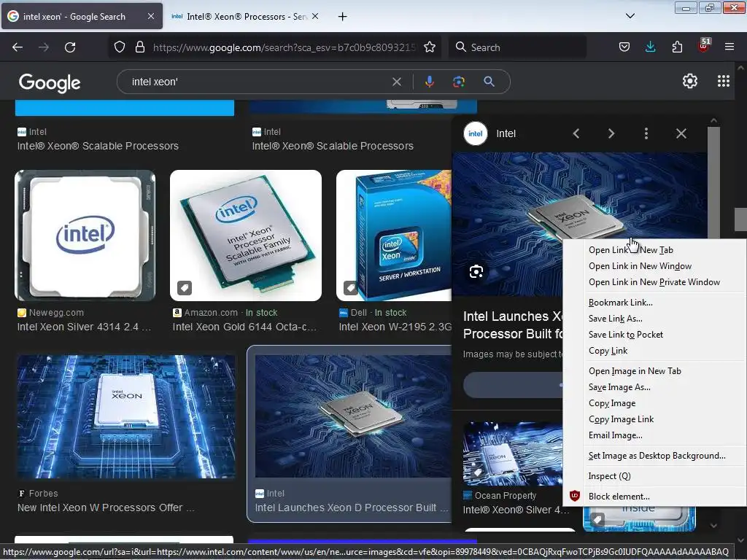Viewport: 747px width, 560px height.
Task: Open Ocean Property related image thumbnail
Action: pos(513,454)
